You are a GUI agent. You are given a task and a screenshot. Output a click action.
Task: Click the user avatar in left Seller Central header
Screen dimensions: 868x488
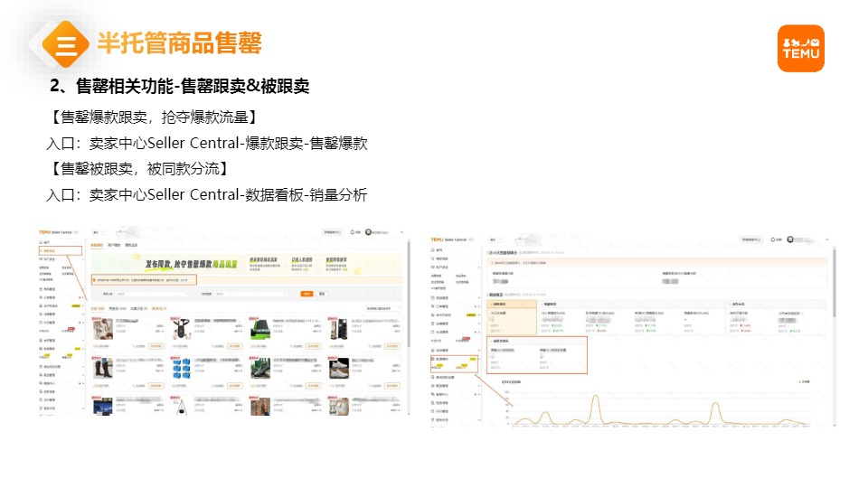click(x=369, y=232)
